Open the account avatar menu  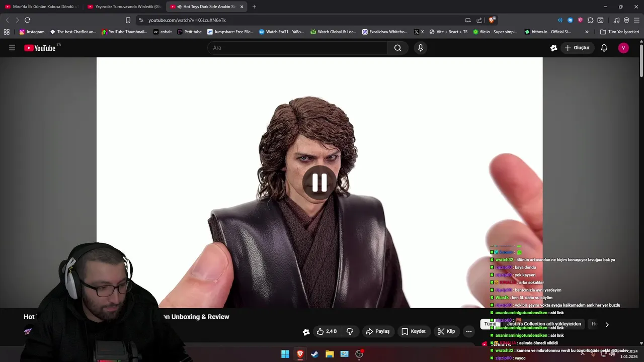pos(623,48)
